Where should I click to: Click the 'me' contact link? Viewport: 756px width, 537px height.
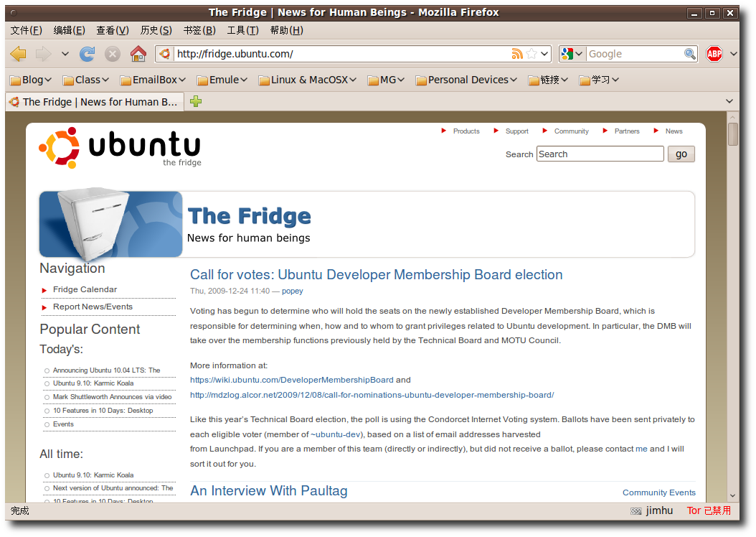pos(641,449)
